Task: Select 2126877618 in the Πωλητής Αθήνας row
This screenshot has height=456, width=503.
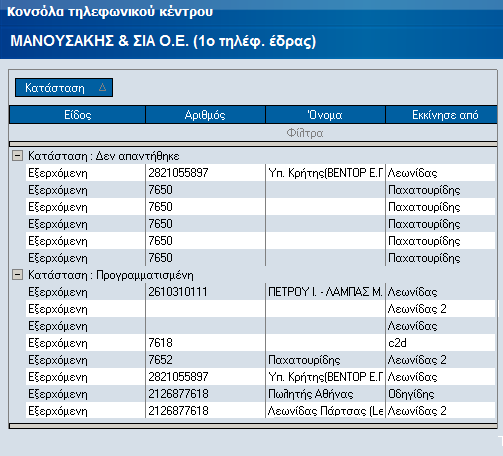Action: (x=205, y=394)
